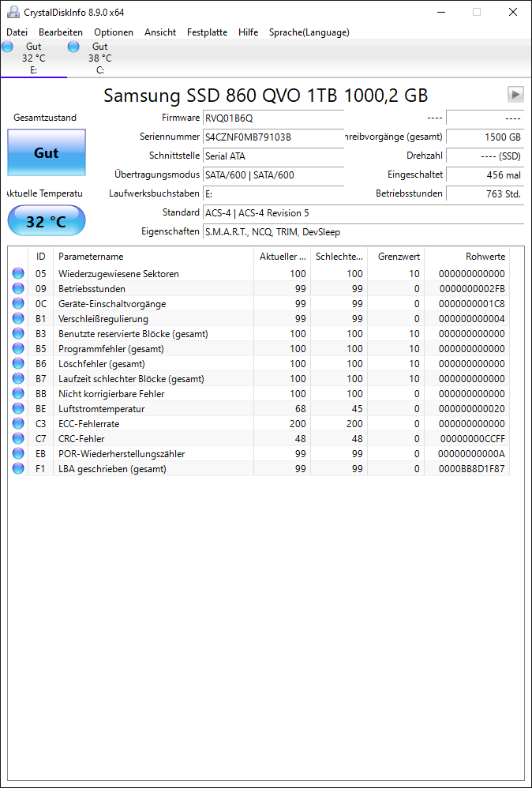This screenshot has height=788, width=532.
Task: Click the next disk arrow button
Action: point(515,94)
